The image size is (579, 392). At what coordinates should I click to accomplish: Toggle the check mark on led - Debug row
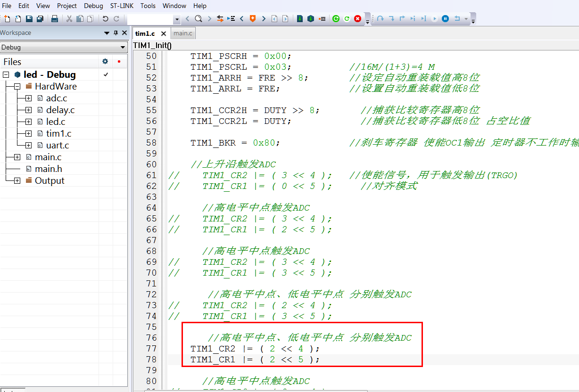tap(106, 74)
